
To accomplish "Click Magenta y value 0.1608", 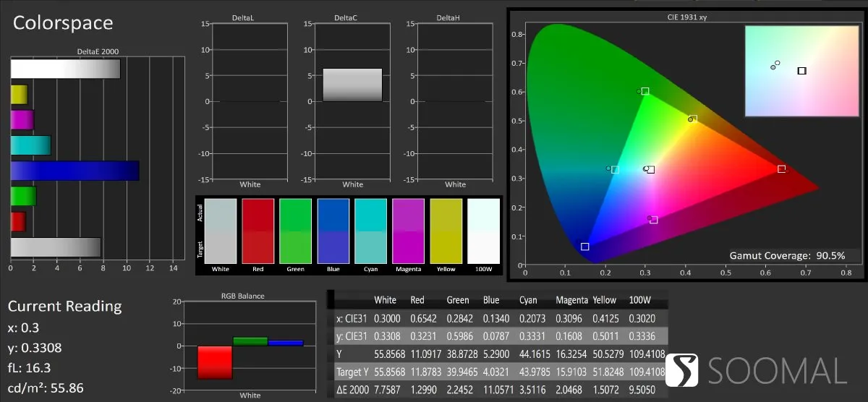I will (569, 336).
